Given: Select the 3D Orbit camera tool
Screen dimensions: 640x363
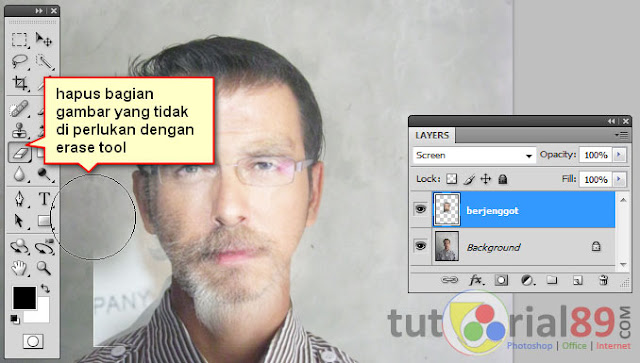Looking at the screenshot, I should point(44,247).
